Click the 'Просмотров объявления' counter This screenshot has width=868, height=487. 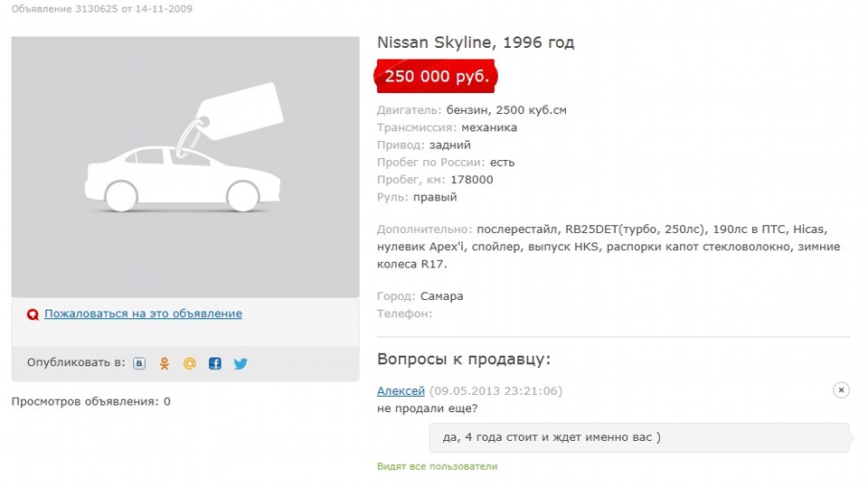90,401
